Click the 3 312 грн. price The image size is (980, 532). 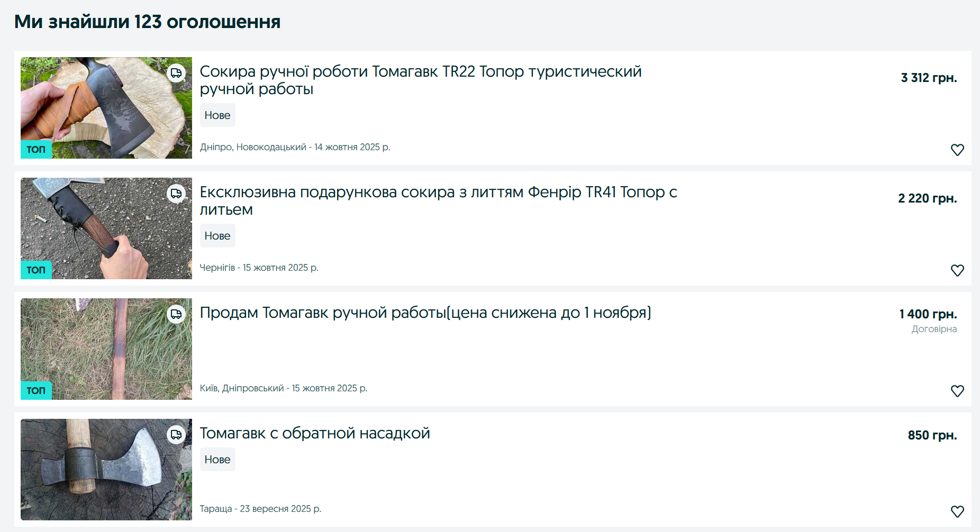point(929,78)
